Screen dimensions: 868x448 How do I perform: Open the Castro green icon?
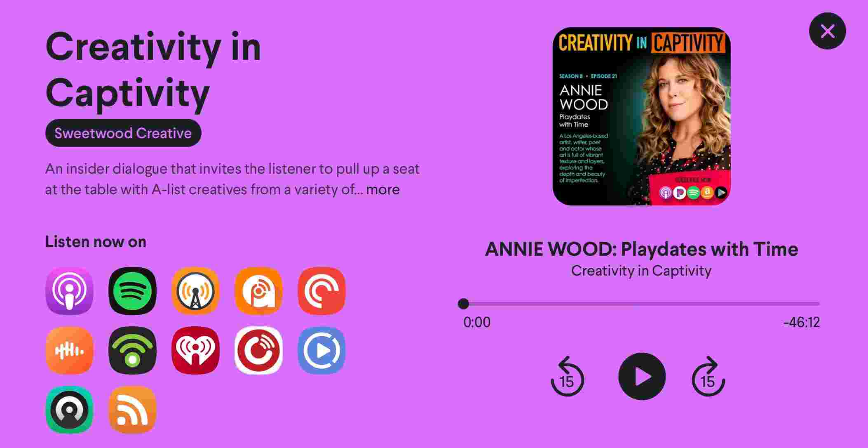[132, 350]
